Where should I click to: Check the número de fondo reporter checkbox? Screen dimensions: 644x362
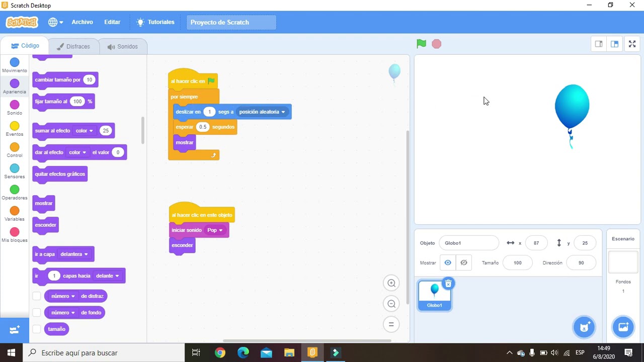coord(36,313)
